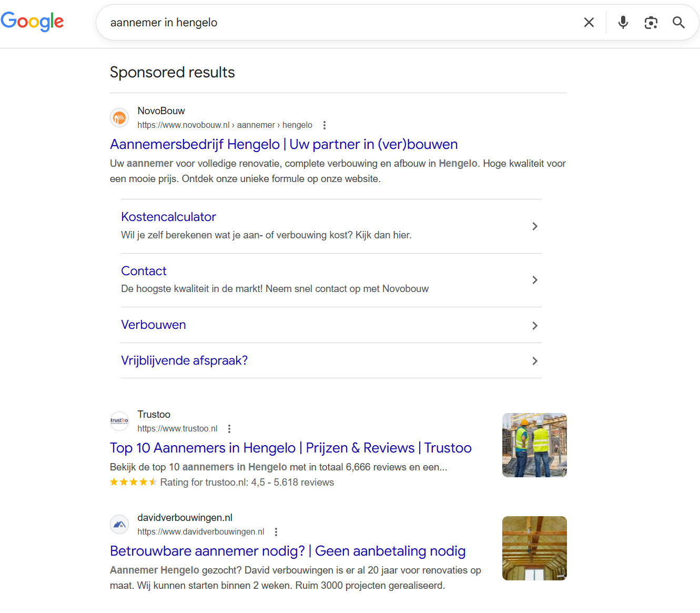Click the https://www.trustoo.nl URL text
700x613 pixels.
pos(177,429)
